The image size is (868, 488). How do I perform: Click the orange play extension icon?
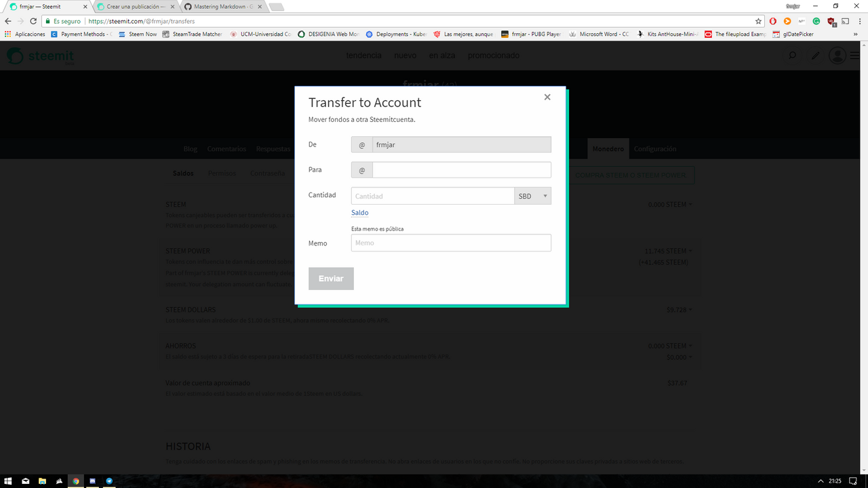click(x=787, y=21)
